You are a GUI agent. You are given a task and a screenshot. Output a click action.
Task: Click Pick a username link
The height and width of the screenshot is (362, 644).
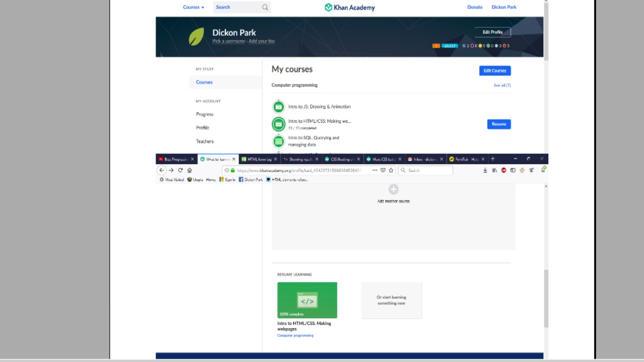(x=229, y=41)
